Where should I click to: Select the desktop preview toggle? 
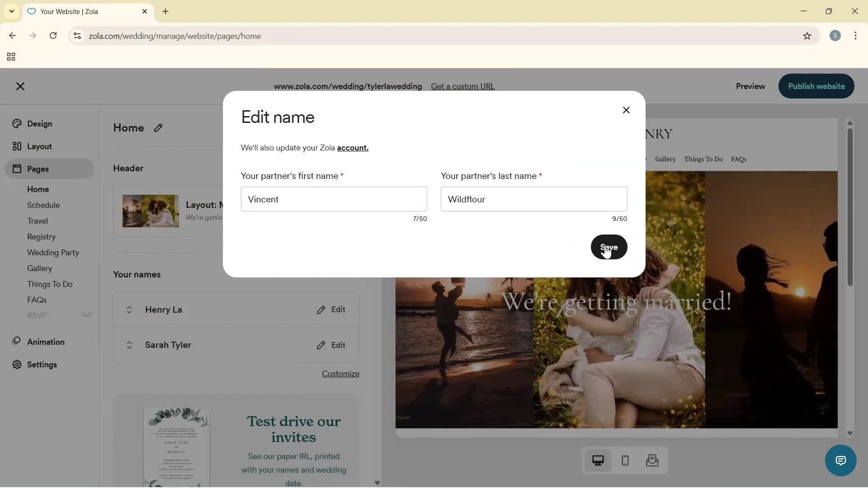(x=598, y=460)
